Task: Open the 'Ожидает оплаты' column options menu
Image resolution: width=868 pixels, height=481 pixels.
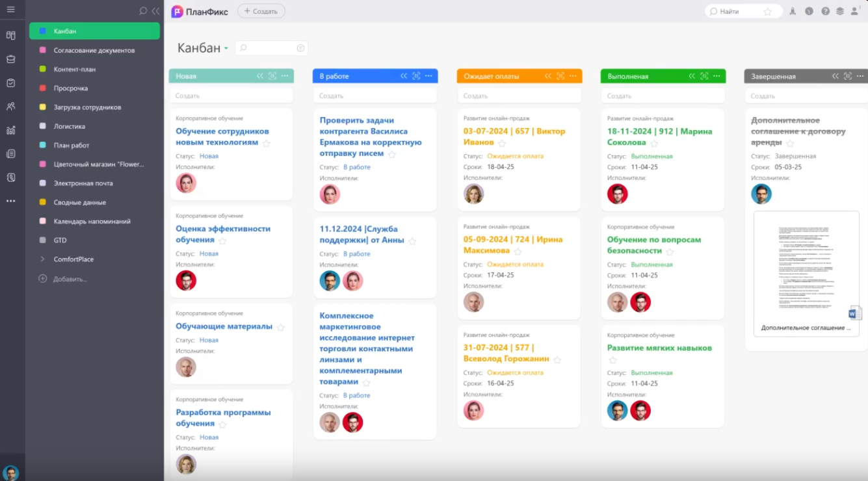Action: (x=573, y=76)
